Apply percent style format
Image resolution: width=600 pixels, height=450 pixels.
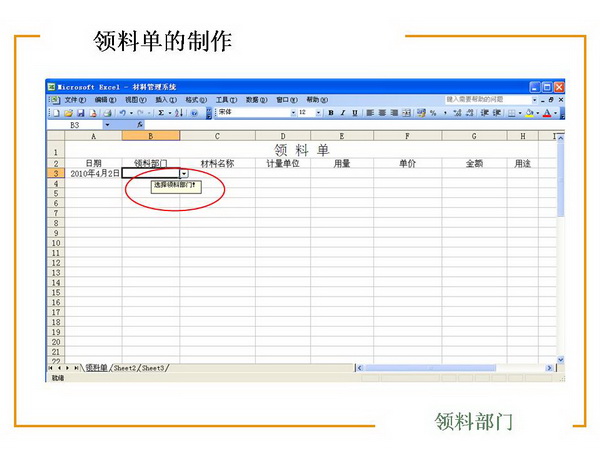(433, 113)
